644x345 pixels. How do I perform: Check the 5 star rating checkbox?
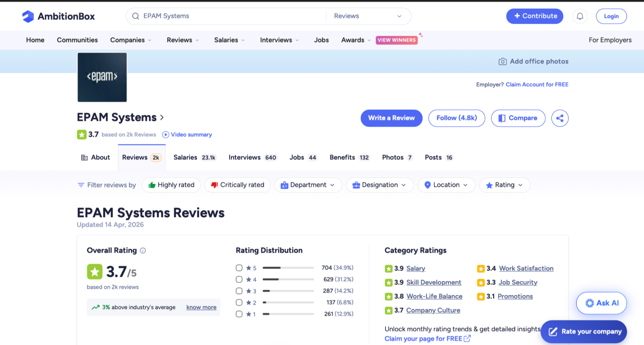239,268
